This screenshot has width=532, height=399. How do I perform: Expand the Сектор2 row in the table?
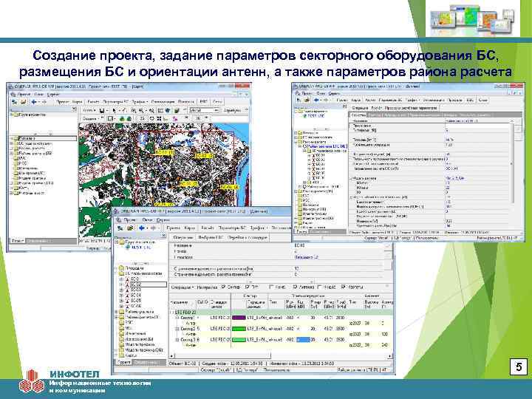tap(177, 329)
